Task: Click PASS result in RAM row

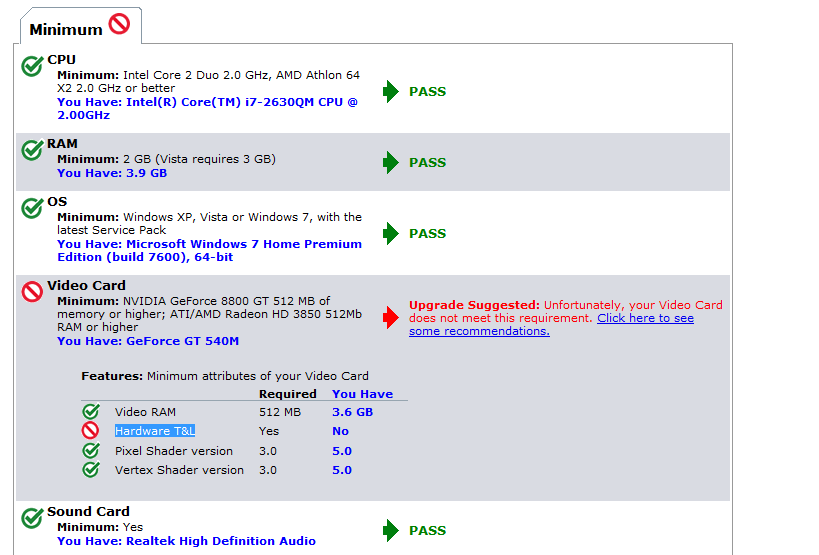Action: point(427,163)
